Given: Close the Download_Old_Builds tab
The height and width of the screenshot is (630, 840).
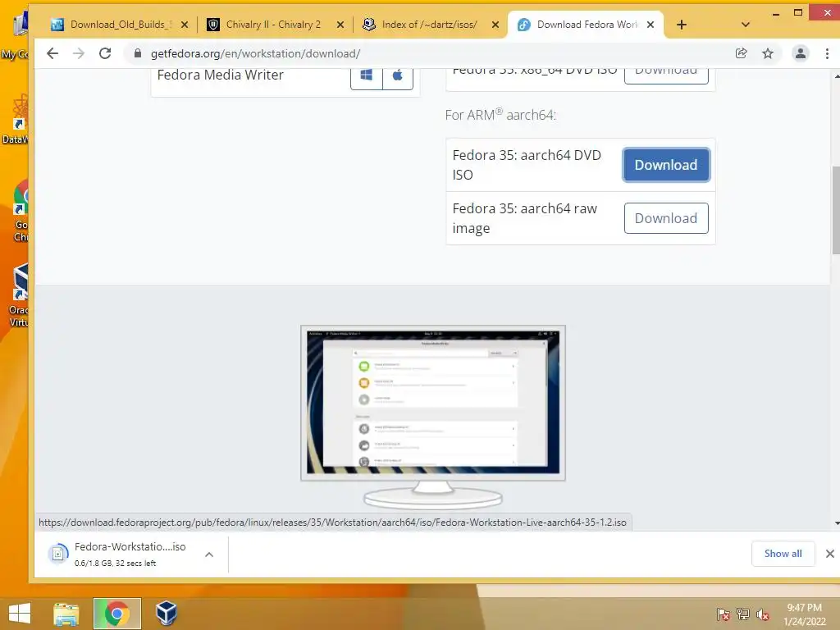Looking at the screenshot, I should click(x=185, y=25).
